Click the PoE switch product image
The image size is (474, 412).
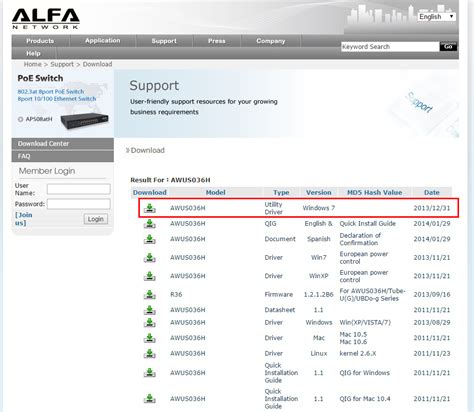pyautogui.click(x=85, y=121)
